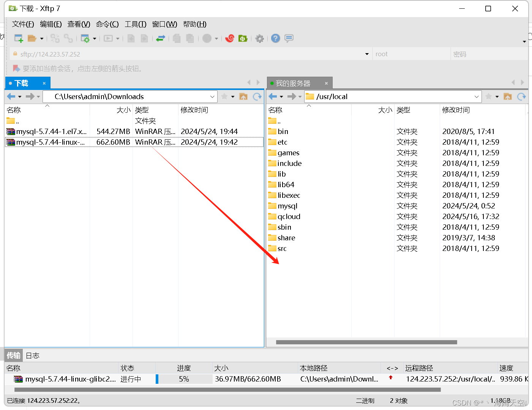Click the root username field
This screenshot has height=410, width=532.
tap(411, 54)
